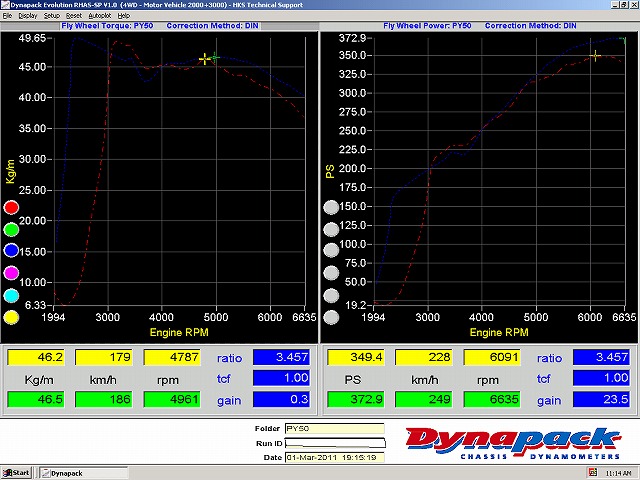Click the grey run circle beside the 19.2 label

pyautogui.click(x=331, y=317)
